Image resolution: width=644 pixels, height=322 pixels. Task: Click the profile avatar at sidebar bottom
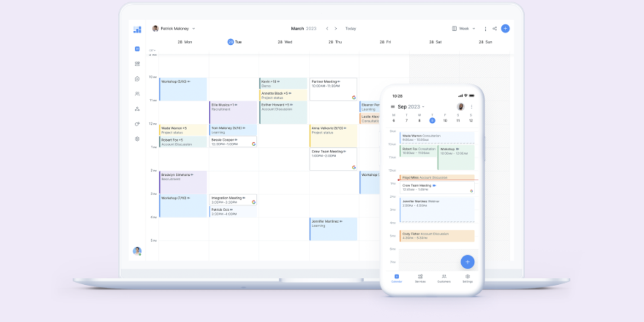point(137,251)
